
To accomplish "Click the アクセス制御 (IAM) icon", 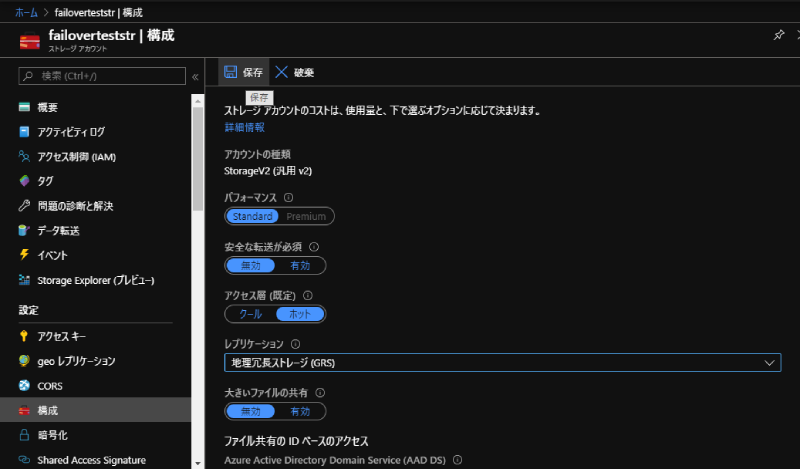I will click(x=24, y=156).
